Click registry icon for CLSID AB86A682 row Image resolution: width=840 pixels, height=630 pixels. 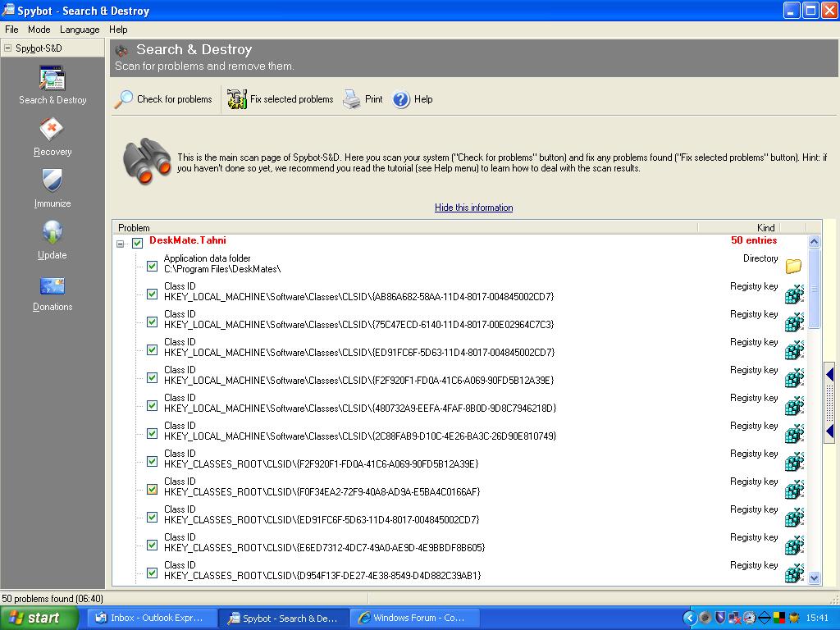(x=794, y=294)
